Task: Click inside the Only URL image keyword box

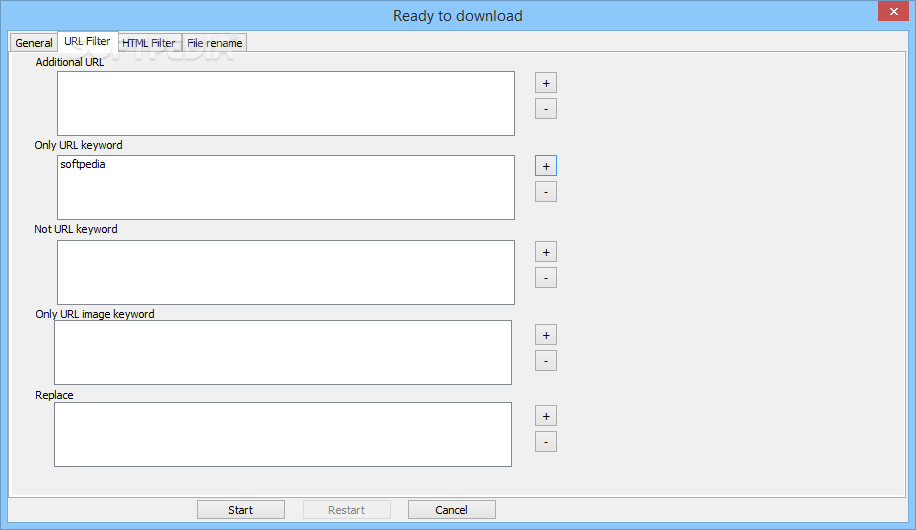Action: pos(283,352)
